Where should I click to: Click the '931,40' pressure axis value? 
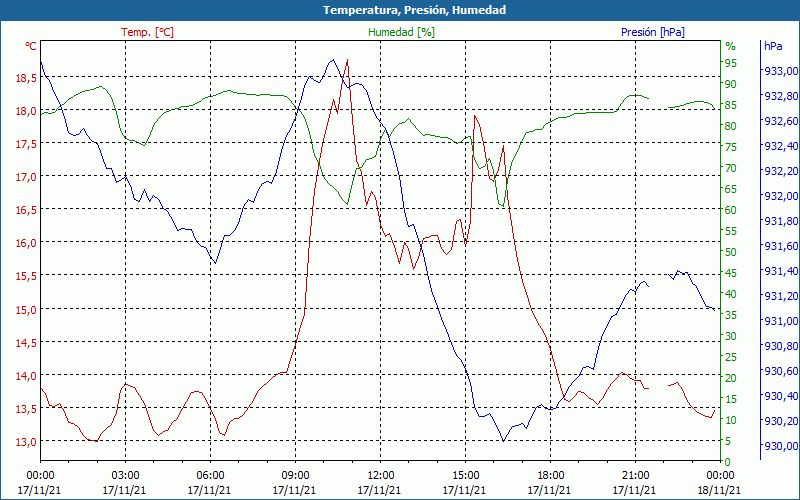pos(781,271)
